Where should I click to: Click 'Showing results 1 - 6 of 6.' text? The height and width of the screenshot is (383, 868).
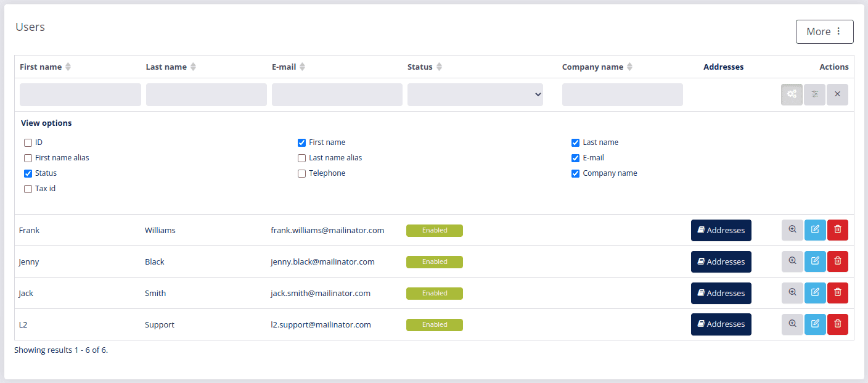61,350
